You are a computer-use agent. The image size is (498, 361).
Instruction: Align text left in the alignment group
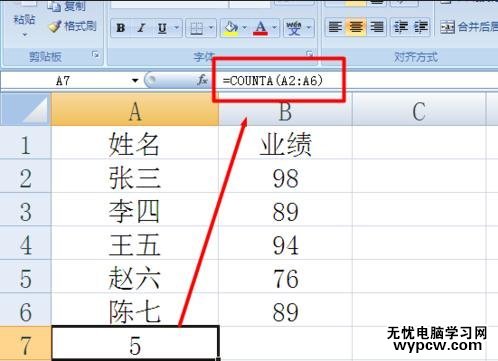[335, 27]
